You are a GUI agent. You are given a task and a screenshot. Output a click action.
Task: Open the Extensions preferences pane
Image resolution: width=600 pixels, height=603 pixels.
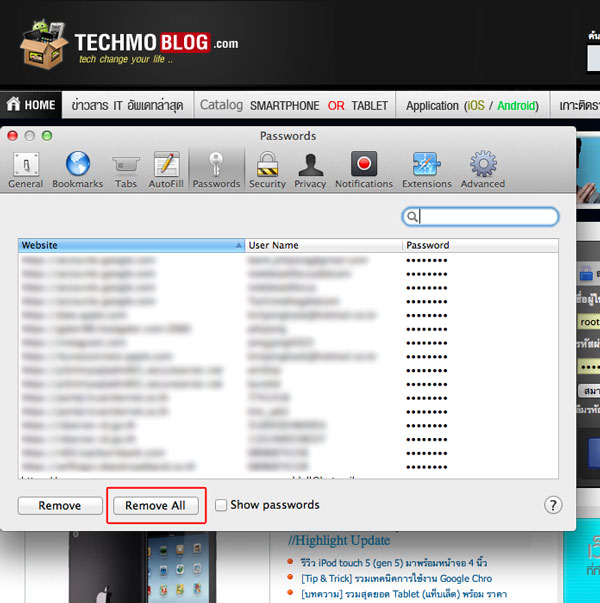coord(427,168)
